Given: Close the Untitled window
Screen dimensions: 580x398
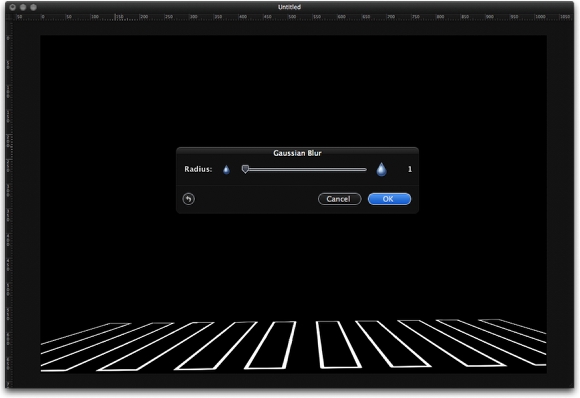Looking at the screenshot, I should click(x=13, y=7).
